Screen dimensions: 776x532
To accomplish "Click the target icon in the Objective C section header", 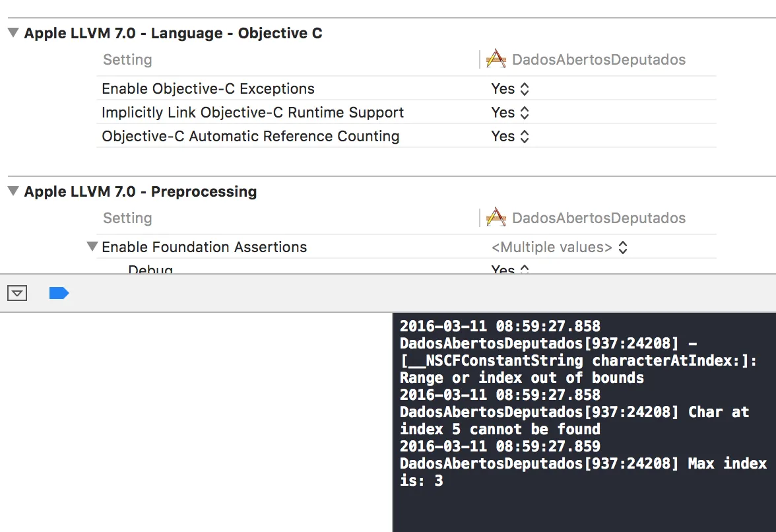I will coord(496,59).
